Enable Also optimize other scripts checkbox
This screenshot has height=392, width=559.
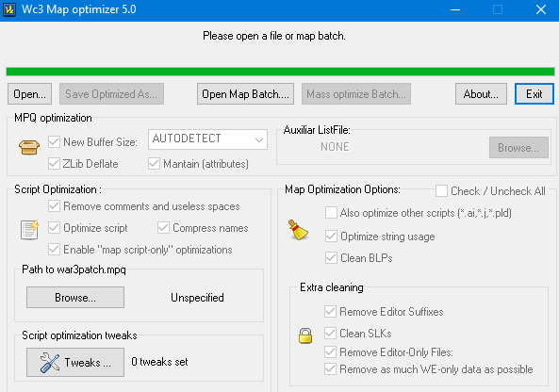tap(331, 213)
